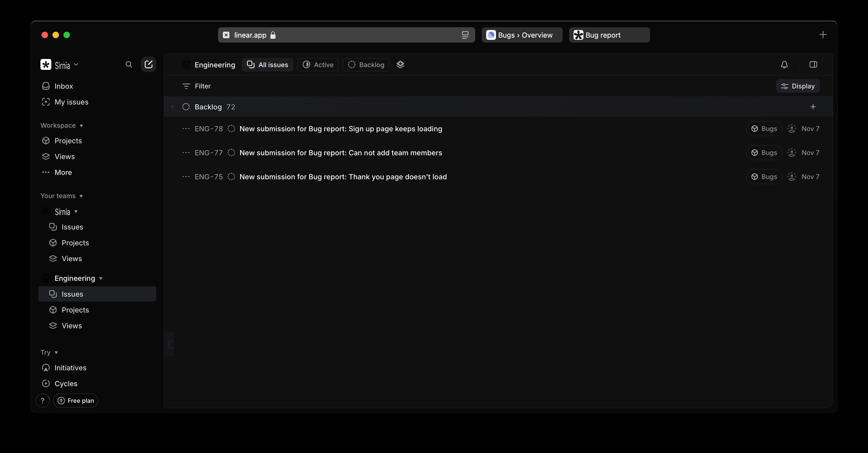Click the assignee icon on ENG-77
This screenshot has height=453, width=868.
pos(792,153)
